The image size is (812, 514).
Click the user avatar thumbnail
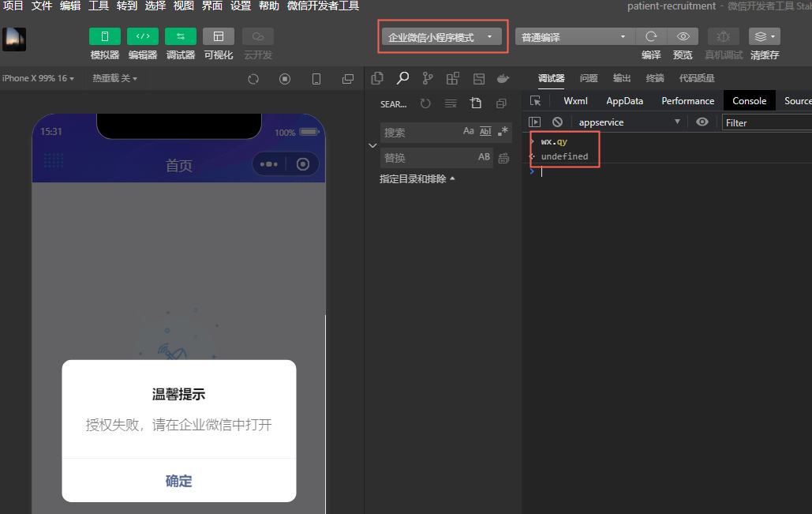point(14,39)
